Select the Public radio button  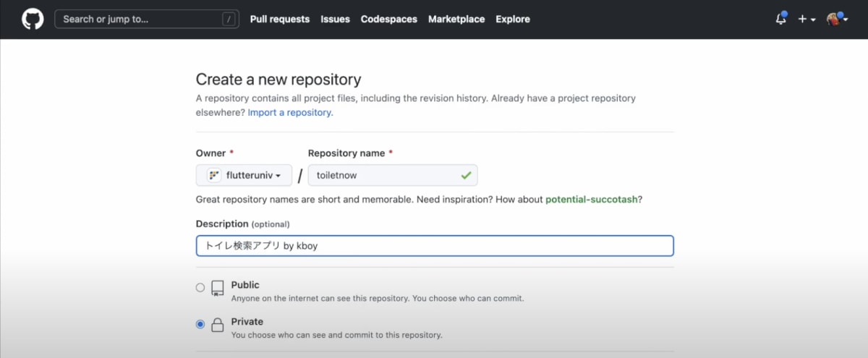pos(200,287)
